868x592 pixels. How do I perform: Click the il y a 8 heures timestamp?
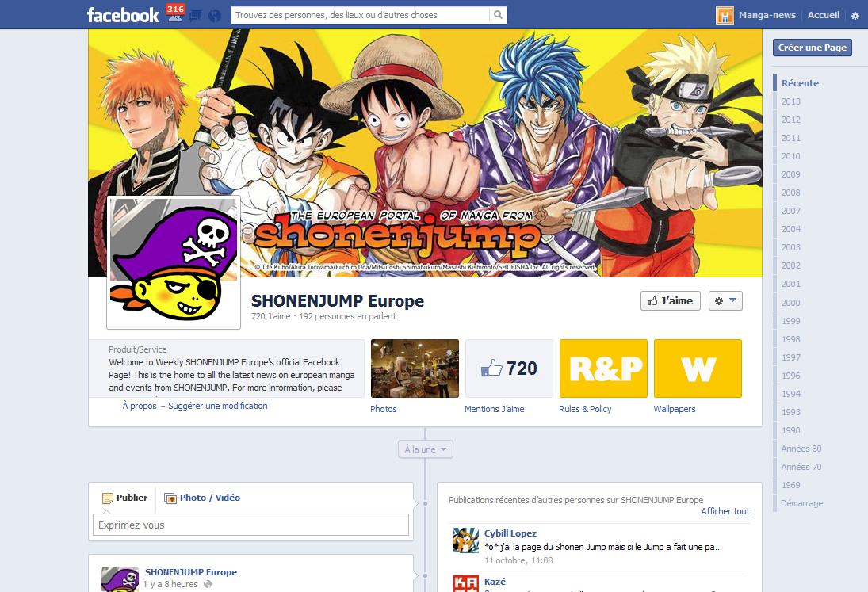coord(171,584)
